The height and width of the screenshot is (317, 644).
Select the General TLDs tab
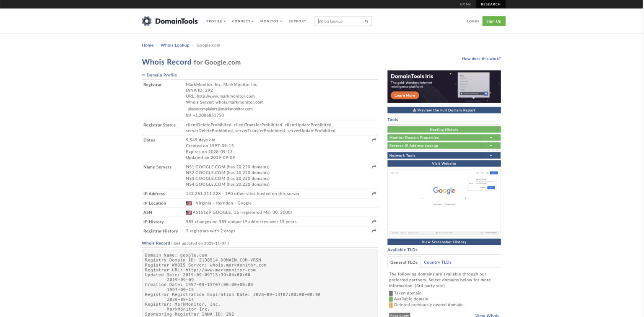pos(404,262)
